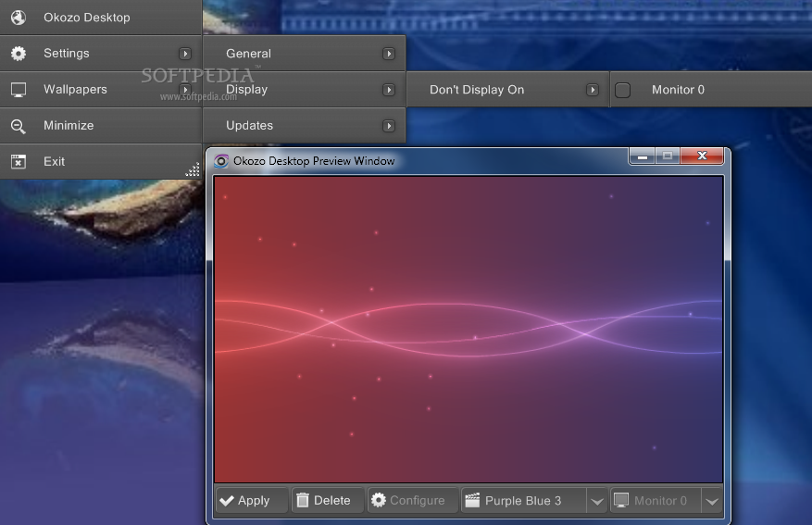Click the Settings gear icon

coord(19,54)
